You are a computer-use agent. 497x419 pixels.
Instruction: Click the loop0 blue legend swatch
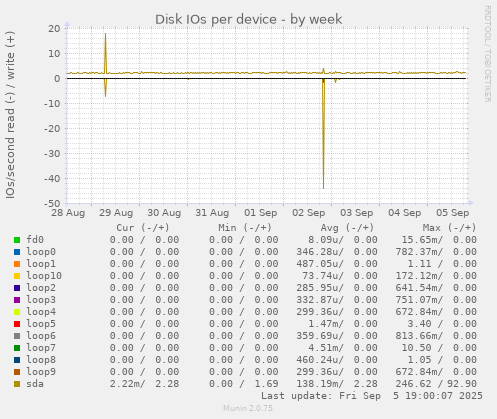tap(17, 252)
